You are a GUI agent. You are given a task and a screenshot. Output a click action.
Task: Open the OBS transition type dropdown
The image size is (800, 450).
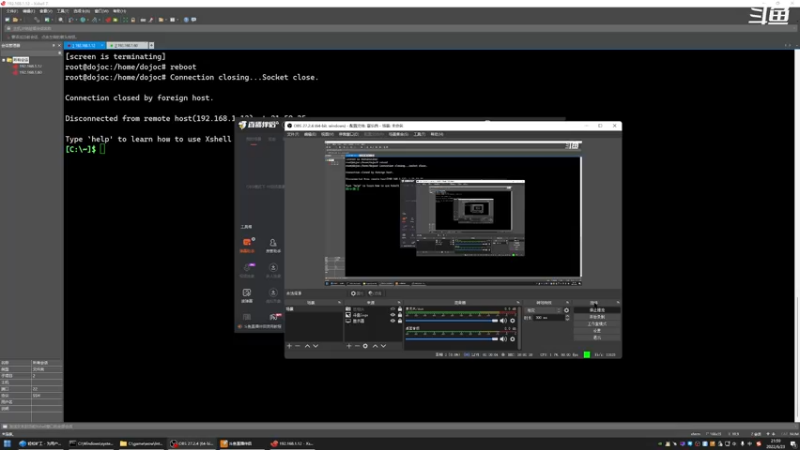[x=543, y=310]
